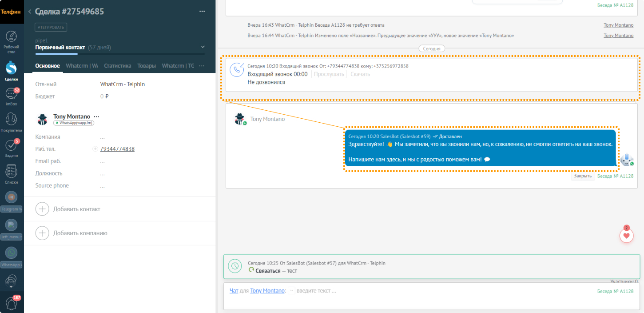Click the Telegram sidebar icon
The width and height of the screenshot is (644, 313).
pos(12,197)
